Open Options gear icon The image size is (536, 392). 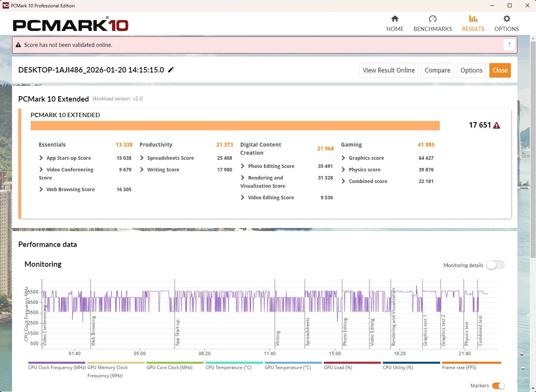coord(507,19)
